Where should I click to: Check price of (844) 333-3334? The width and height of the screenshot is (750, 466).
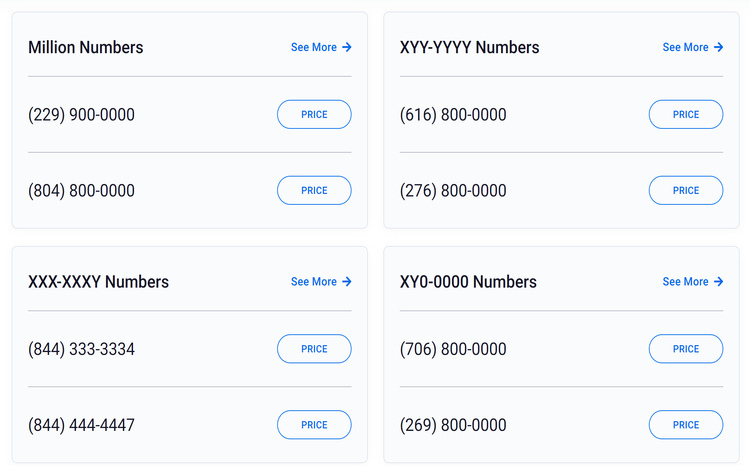pyautogui.click(x=314, y=349)
